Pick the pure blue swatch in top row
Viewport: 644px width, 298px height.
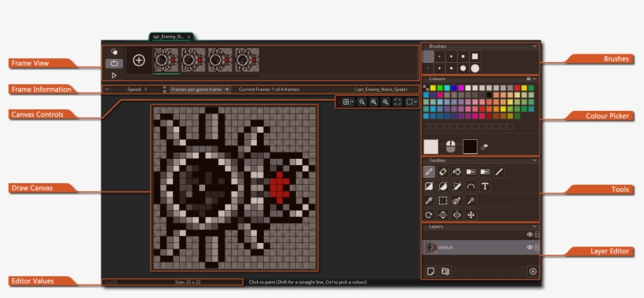click(x=454, y=87)
